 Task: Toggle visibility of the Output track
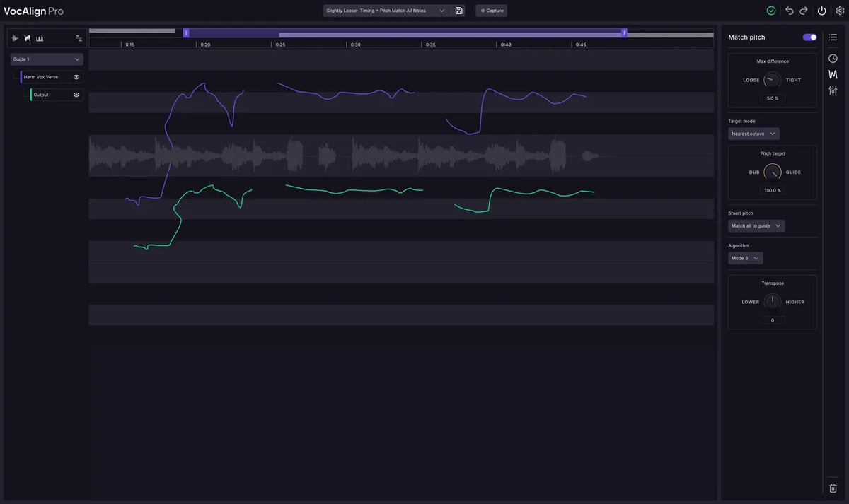coord(76,95)
